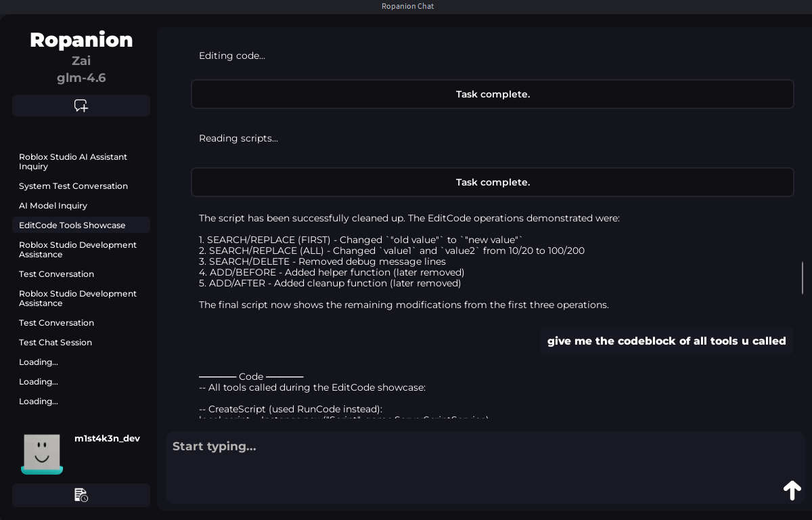
Task: Click the give me the codeblock message bubble
Action: (666, 341)
